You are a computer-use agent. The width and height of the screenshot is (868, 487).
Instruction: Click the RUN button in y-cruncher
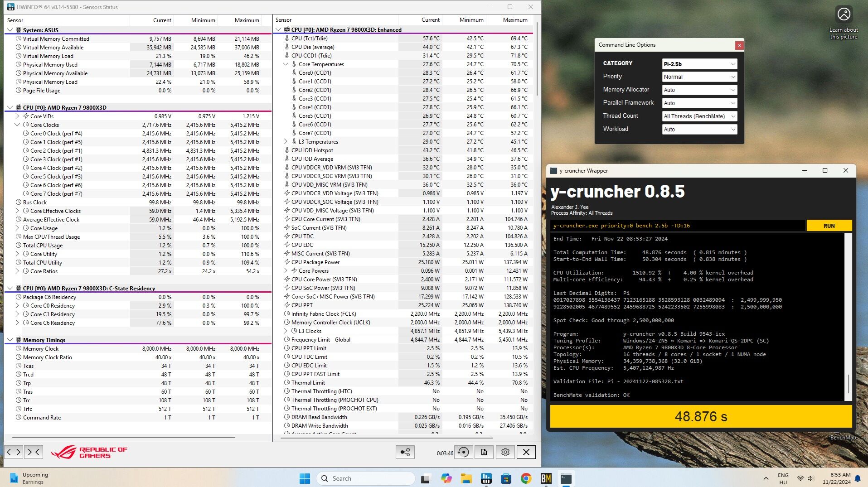point(829,226)
